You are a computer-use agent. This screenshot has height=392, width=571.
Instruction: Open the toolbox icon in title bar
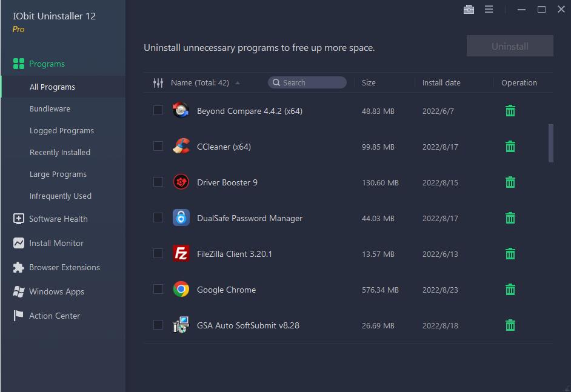point(469,9)
